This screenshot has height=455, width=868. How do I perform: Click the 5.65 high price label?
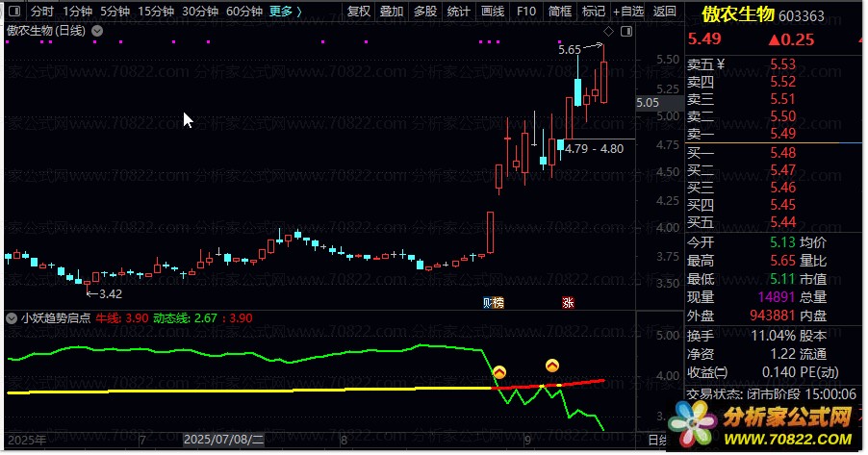(569, 50)
